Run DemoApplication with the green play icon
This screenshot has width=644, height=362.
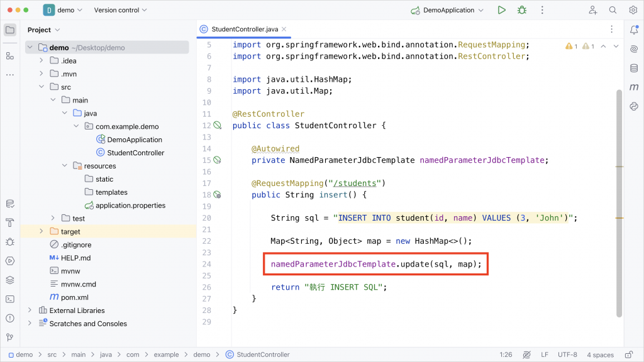tap(501, 10)
